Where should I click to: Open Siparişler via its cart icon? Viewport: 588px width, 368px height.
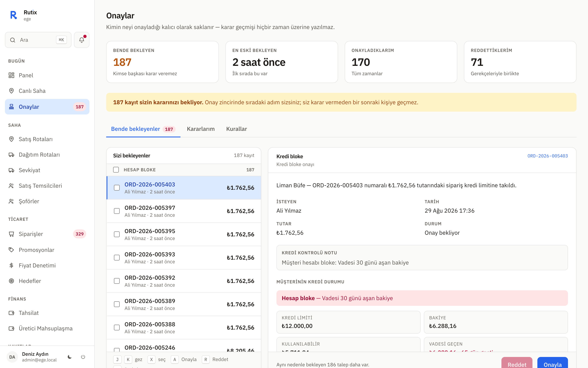11,234
